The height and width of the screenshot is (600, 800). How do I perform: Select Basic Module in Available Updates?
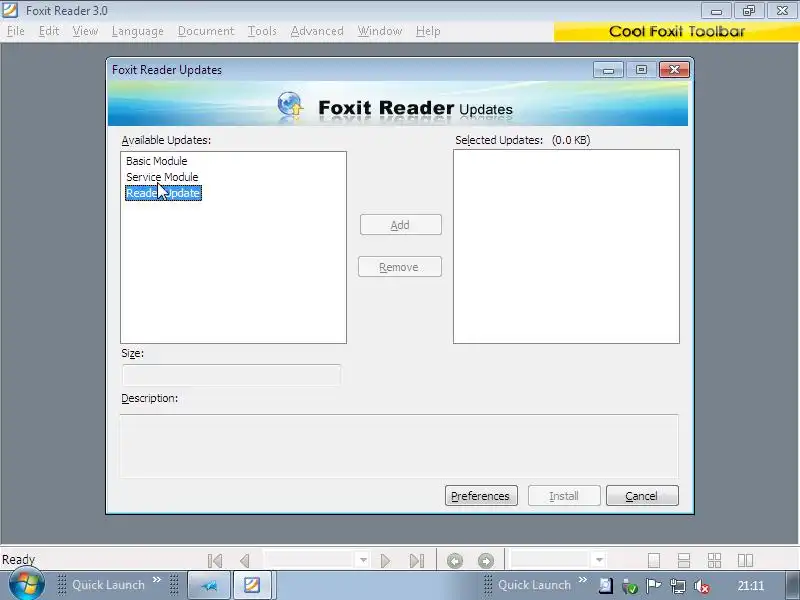point(157,161)
